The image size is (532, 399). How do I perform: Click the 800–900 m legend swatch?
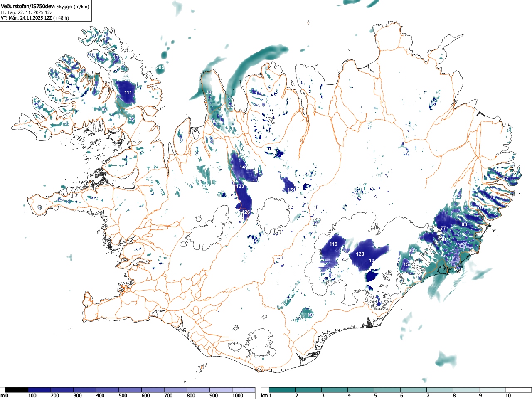click(198, 390)
